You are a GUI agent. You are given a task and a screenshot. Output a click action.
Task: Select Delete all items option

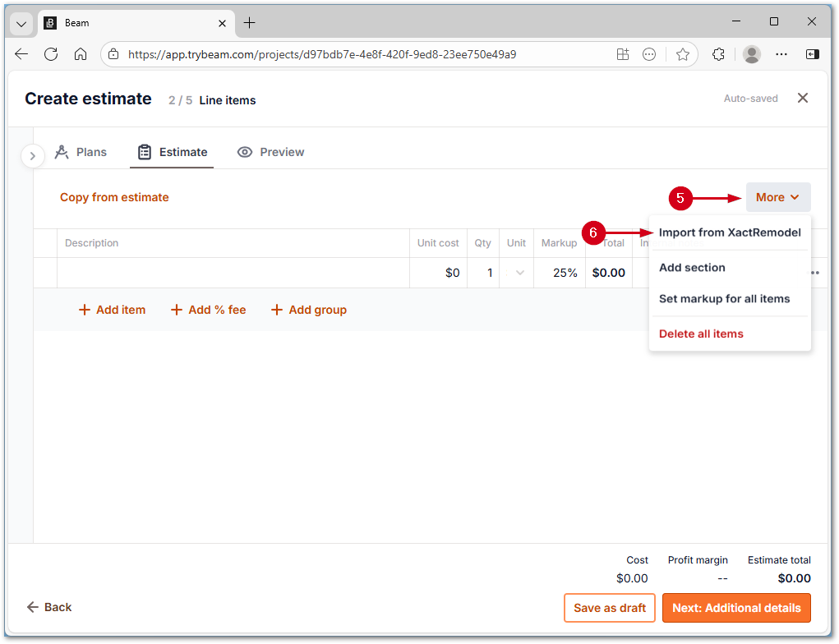click(x=701, y=333)
